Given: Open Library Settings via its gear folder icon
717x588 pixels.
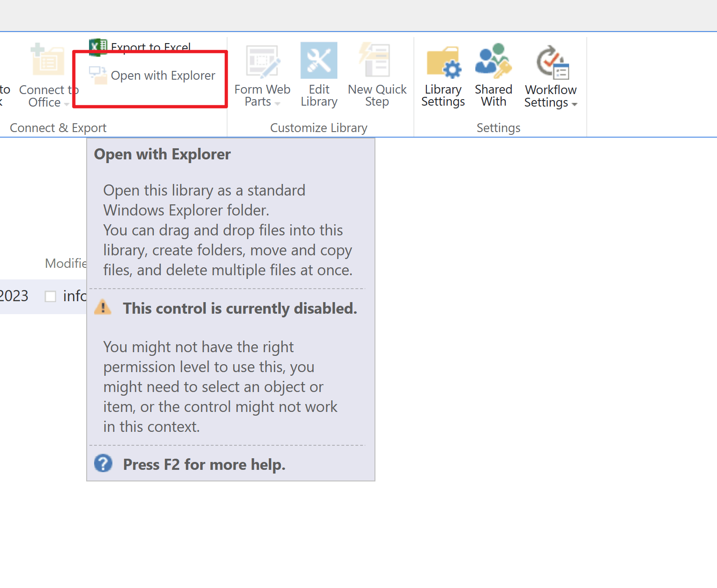Looking at the screenshot, I should (443, 63).
